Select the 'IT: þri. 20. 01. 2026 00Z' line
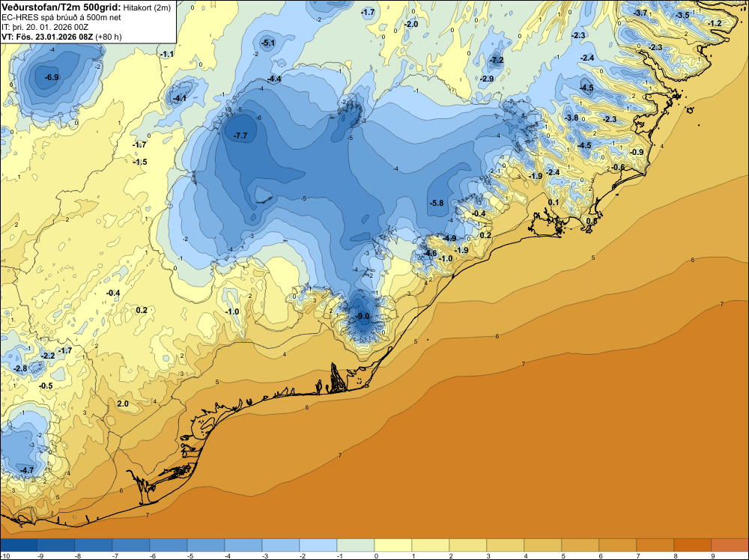Screen dimensions: 749x560 tap(45, 27)
